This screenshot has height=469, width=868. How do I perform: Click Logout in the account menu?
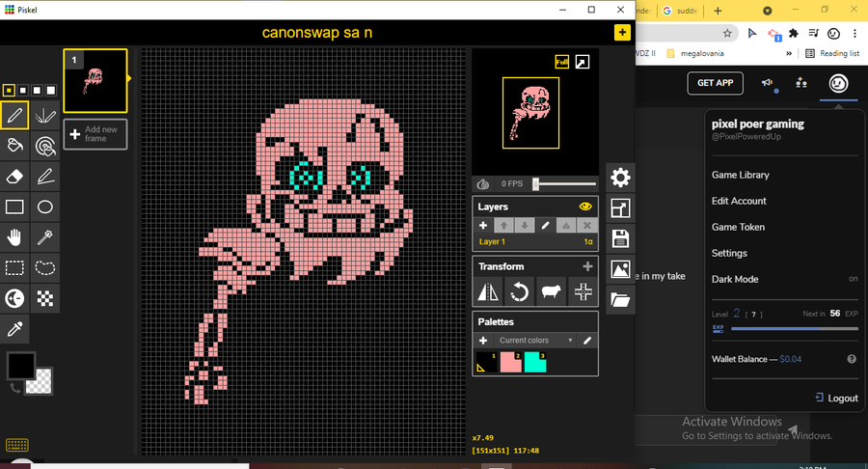point(836,398)
